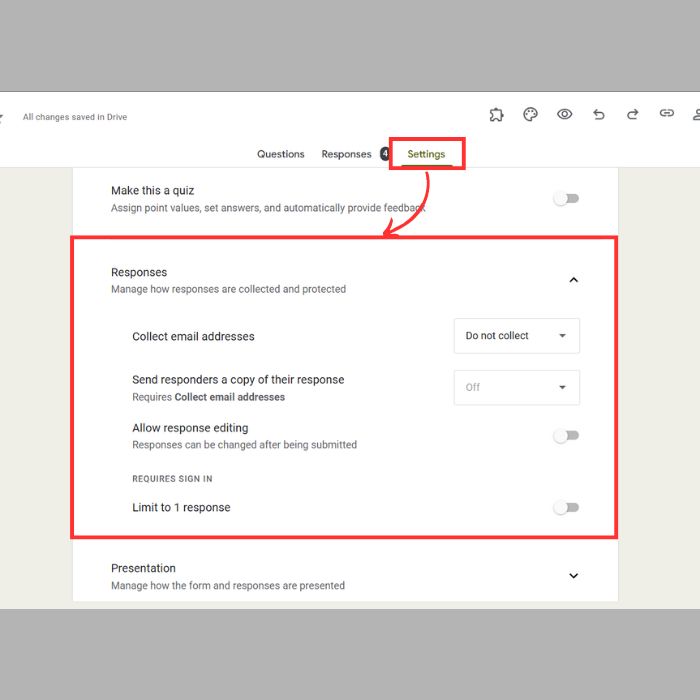Click the Undo arrow icon

pyautogui.click(x=599, y=115)
